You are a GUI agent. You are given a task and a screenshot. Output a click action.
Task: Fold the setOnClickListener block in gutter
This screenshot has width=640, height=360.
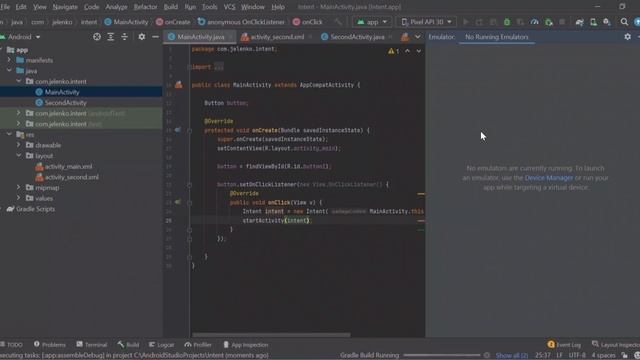(x=189, y=184)
